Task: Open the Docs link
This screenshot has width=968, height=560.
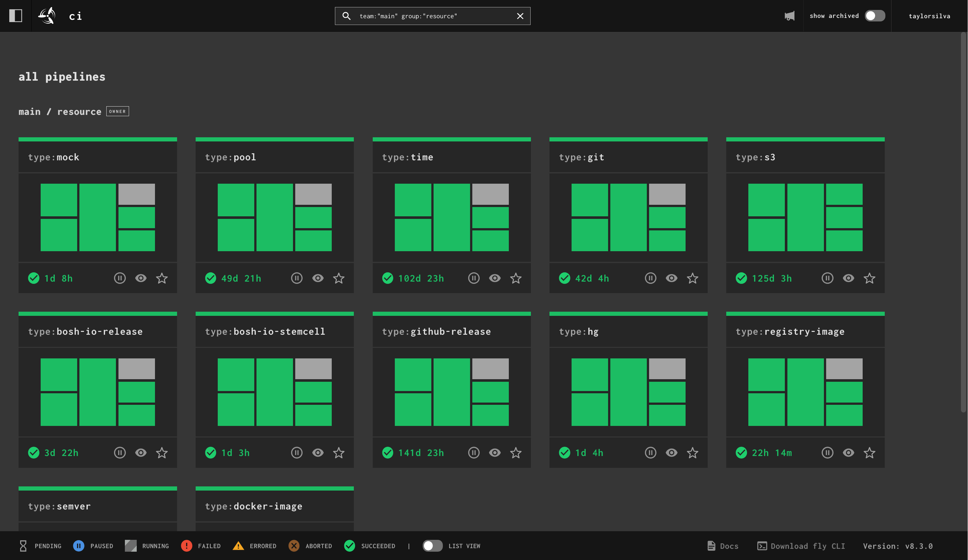Action: pos(723,546)
